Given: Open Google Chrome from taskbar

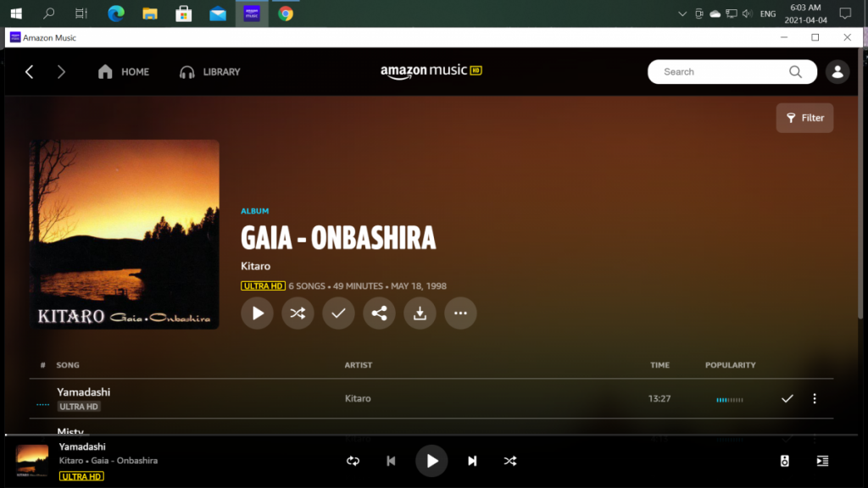Looking at the screenshot, I should (286, 14).
